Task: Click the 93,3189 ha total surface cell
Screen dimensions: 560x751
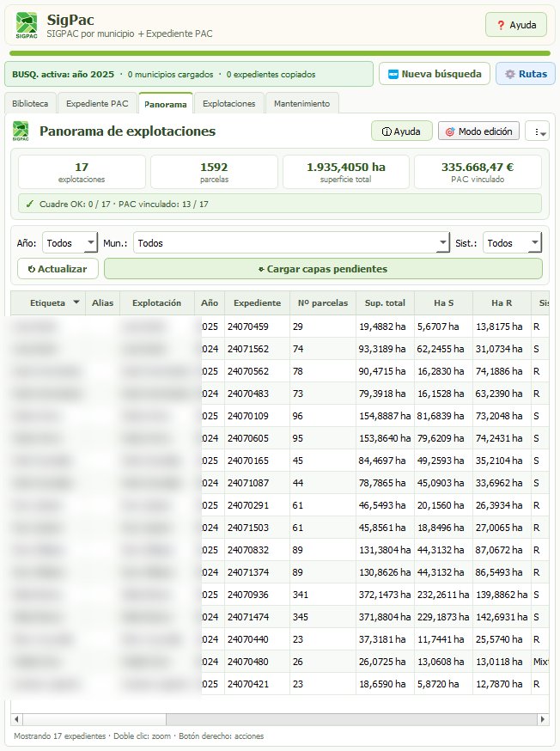Action: pyautogui.click(x=385, y=349)
